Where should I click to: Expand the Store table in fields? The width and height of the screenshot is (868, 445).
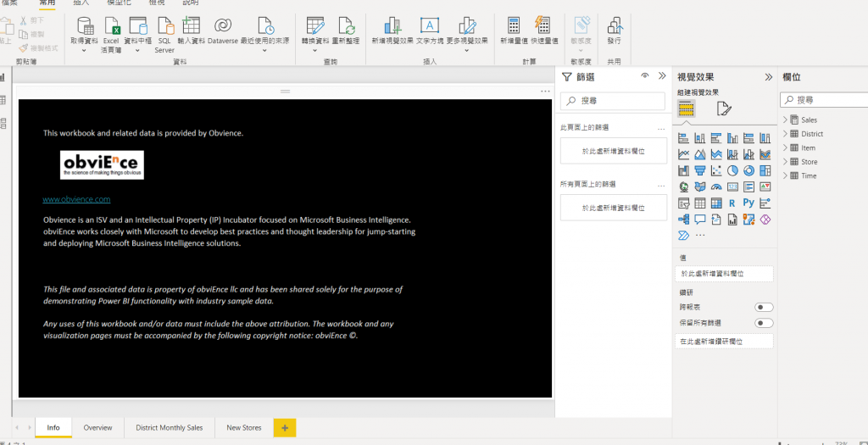[x=785, y=162]
